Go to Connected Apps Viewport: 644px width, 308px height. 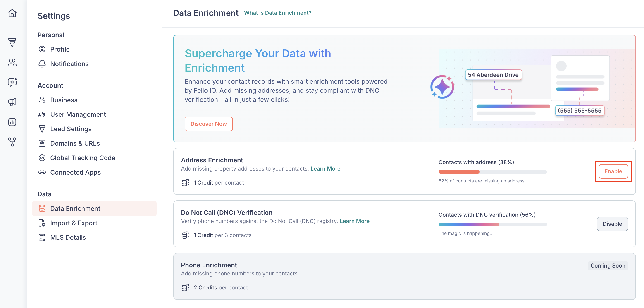click(x=94, y=172)
